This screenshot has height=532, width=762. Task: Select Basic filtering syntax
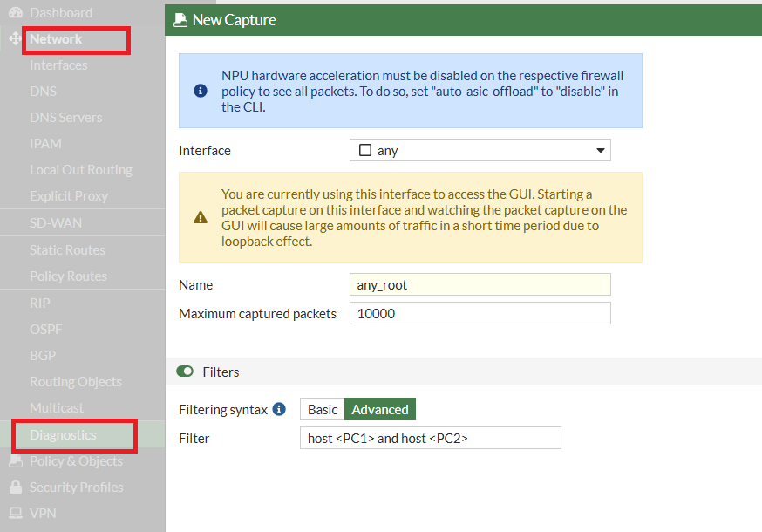pyautogui.click(x=323, y=409)
